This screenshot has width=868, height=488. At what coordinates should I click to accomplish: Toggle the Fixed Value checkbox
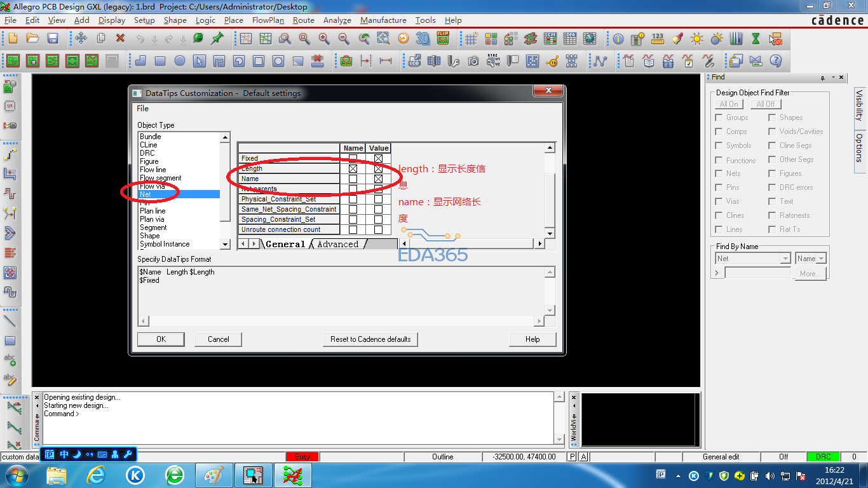[x=379, y=159]
